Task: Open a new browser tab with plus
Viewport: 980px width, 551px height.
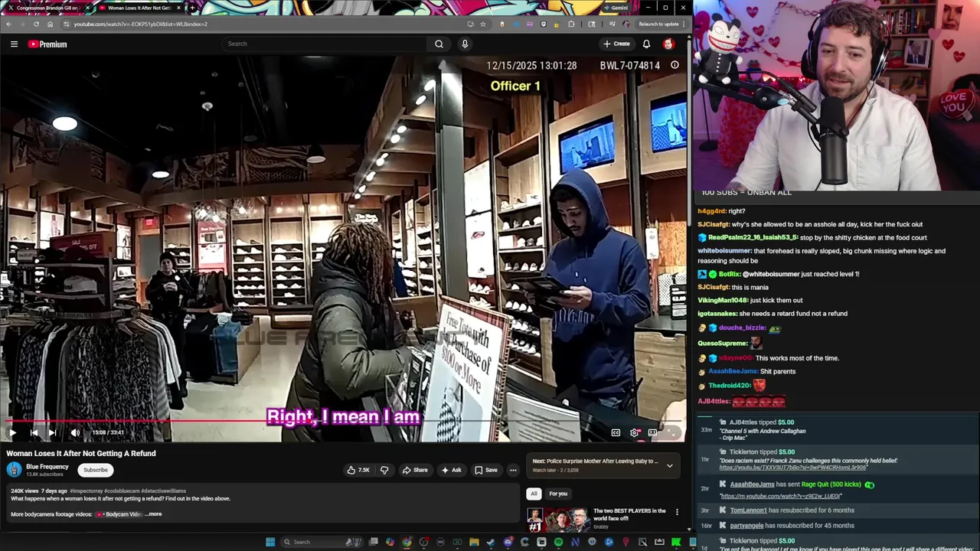Action: pos(192,8)
